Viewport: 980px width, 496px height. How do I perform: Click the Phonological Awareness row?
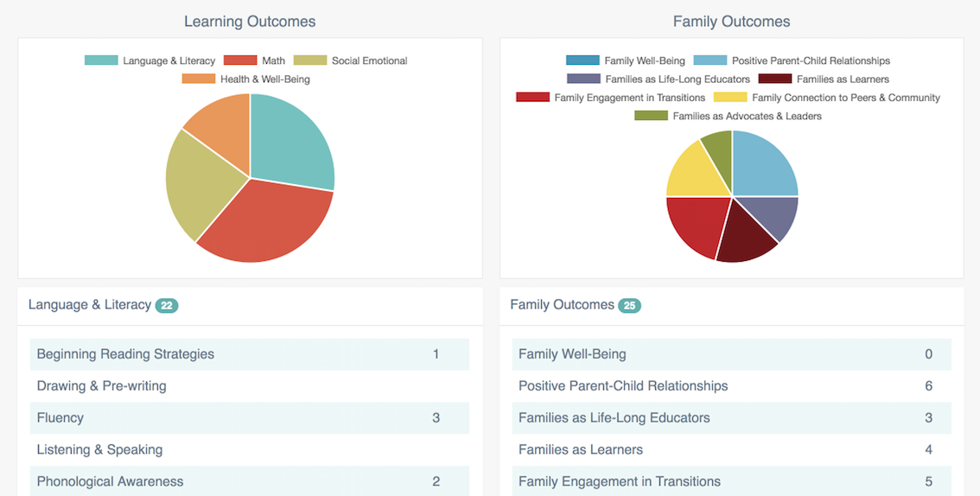tap(249, 481)
